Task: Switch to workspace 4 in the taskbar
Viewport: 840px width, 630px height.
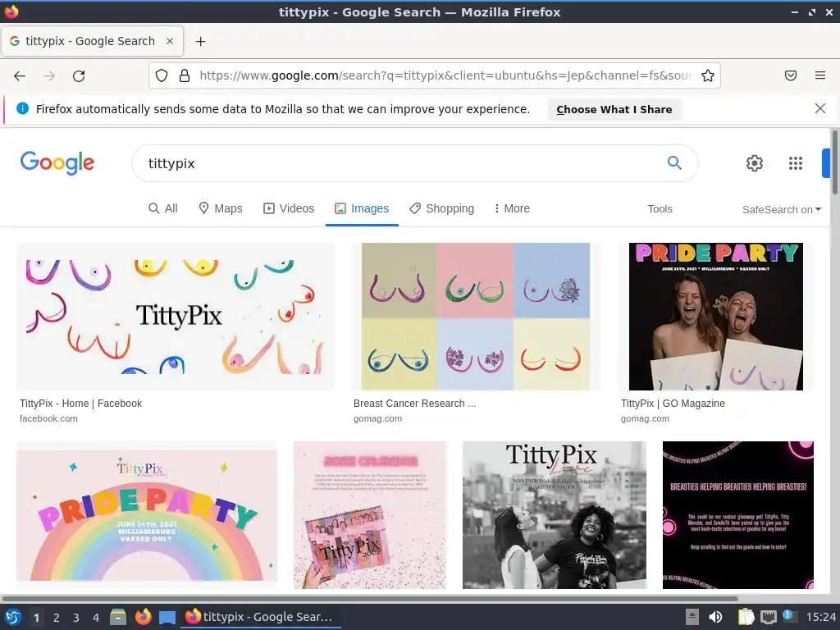Action: tap(95, 618)
